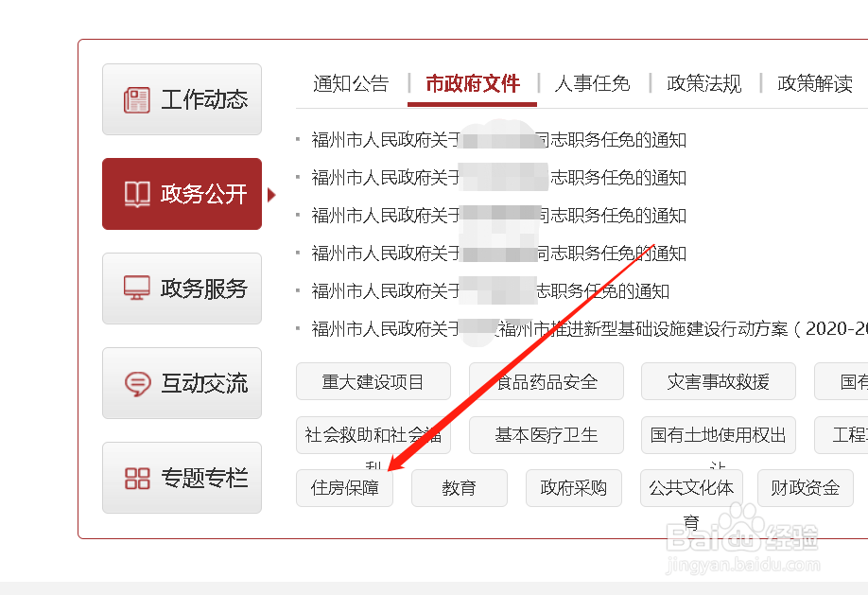868x595 pixels.
Task: Go to the 互动交流 sidebar section
Action: pyautogui.click(x=182, y=383)
